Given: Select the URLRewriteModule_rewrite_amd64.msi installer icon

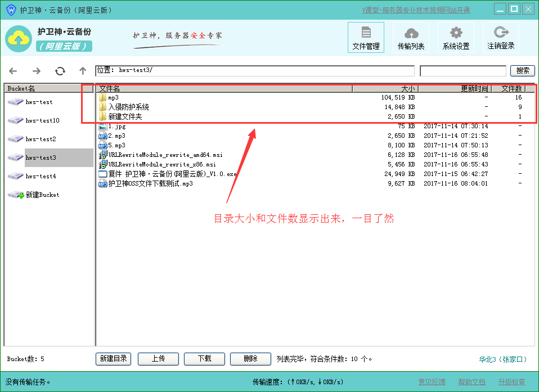Looking at the screenshot, I should pos(103,155).
